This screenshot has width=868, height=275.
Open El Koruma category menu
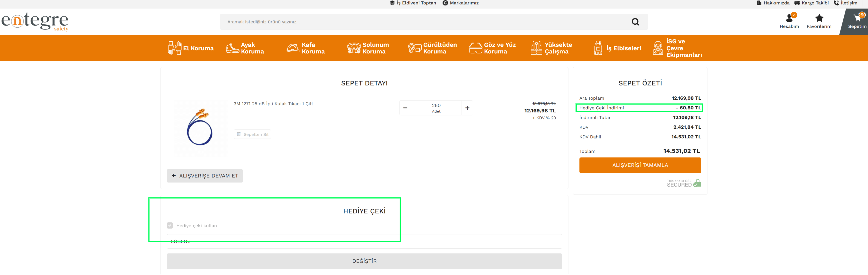click(191, 48)
